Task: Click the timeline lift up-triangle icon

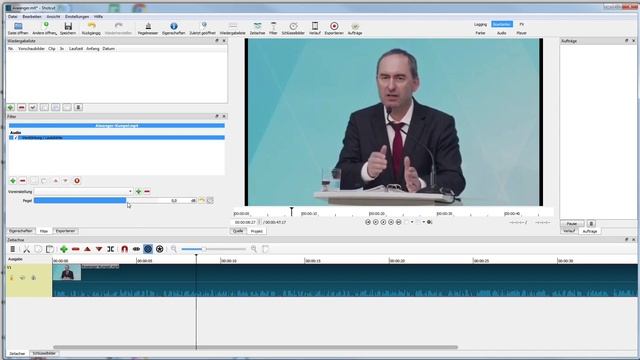Action: [87, 249]
